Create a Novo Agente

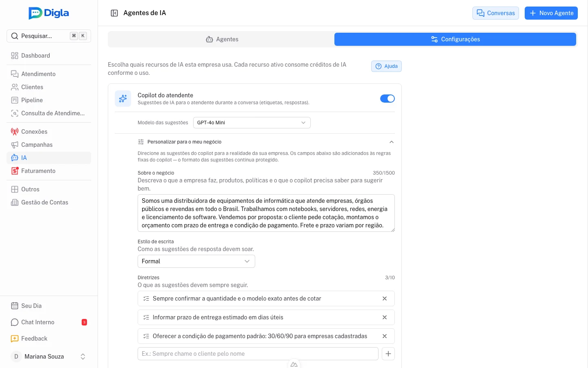(551, 13)
